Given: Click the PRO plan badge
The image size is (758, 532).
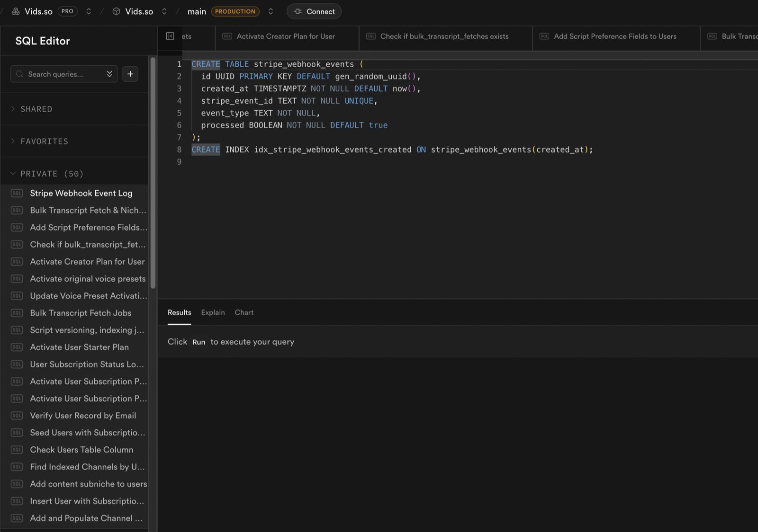Looking at the screenshot, I should 67,11.
